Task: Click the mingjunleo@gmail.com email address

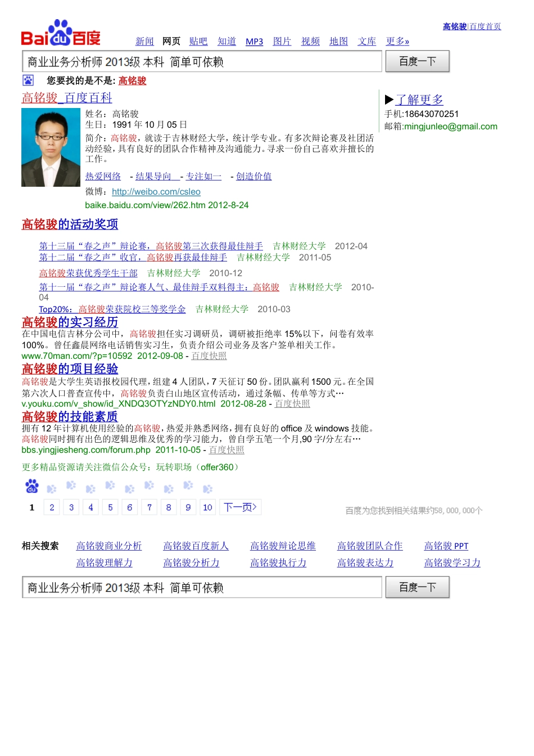Action: (451, 127)
